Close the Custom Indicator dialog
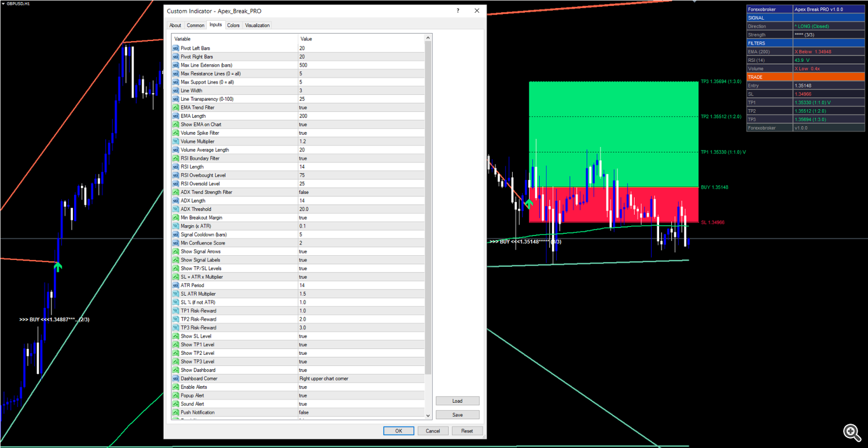Image resolution: width=868 pixels, height=448 pixels. pyautogui.click(x=477, y=11)
